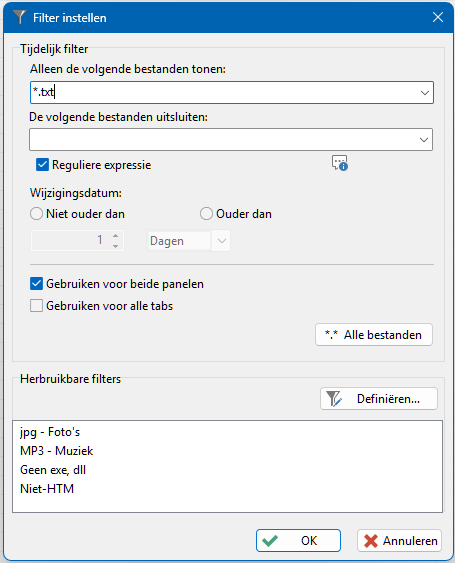Click the funnel icon in title bar
Screen dimensions: 455x563
pos(19,17)
